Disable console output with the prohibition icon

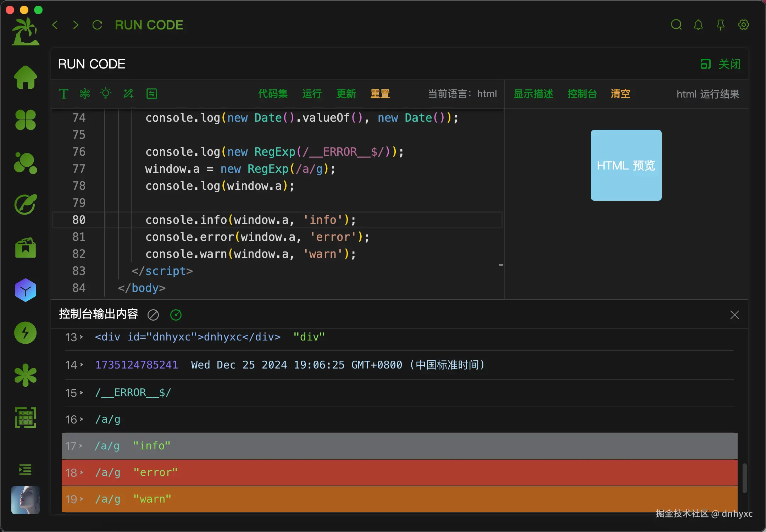pyautogui.click(x=152, y=315)
